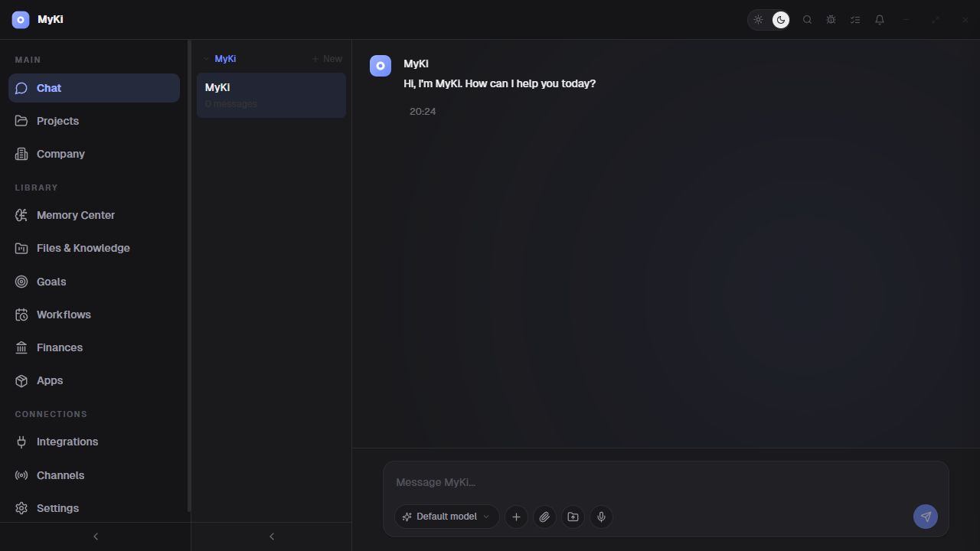980x551 pixels.
Task: Open Projects section
Action: [94, 121]
